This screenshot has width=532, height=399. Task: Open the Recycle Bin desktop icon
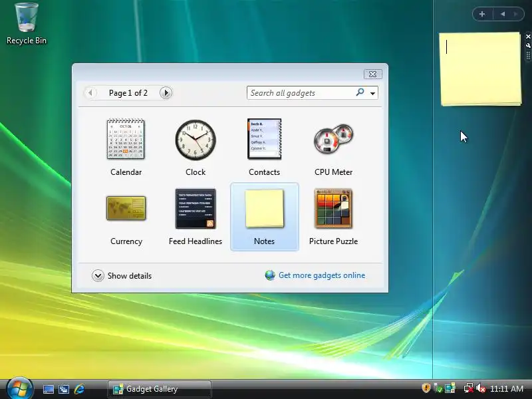point(26,24)
